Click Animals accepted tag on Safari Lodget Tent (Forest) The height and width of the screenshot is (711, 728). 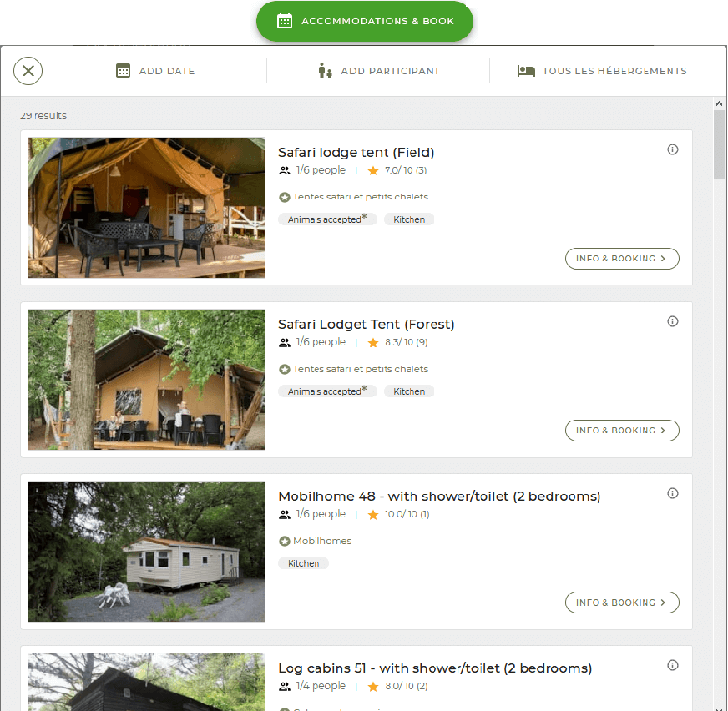(327, 391)
